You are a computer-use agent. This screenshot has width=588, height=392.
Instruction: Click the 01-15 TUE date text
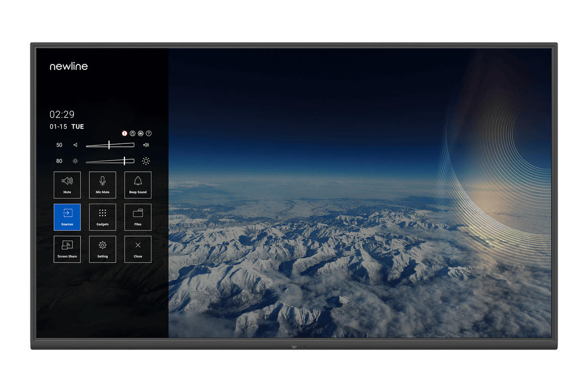tap(67, 126)
